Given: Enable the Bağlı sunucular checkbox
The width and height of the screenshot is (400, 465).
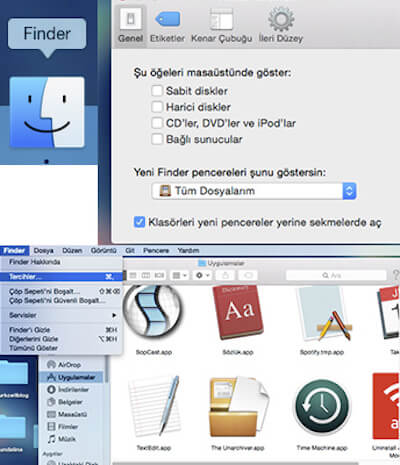Looking at the screenshot, I should point(157,139).
